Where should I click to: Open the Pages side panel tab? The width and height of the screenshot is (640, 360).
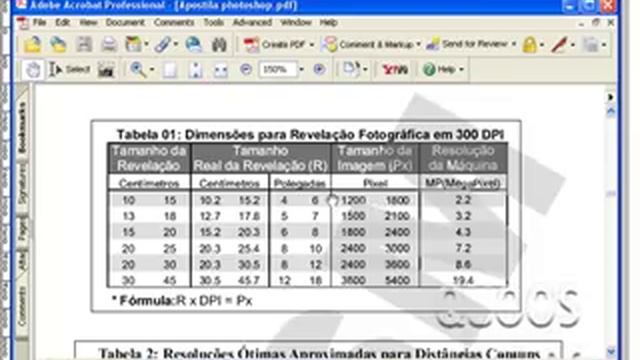pyautogui.click(x=22, y=229)
